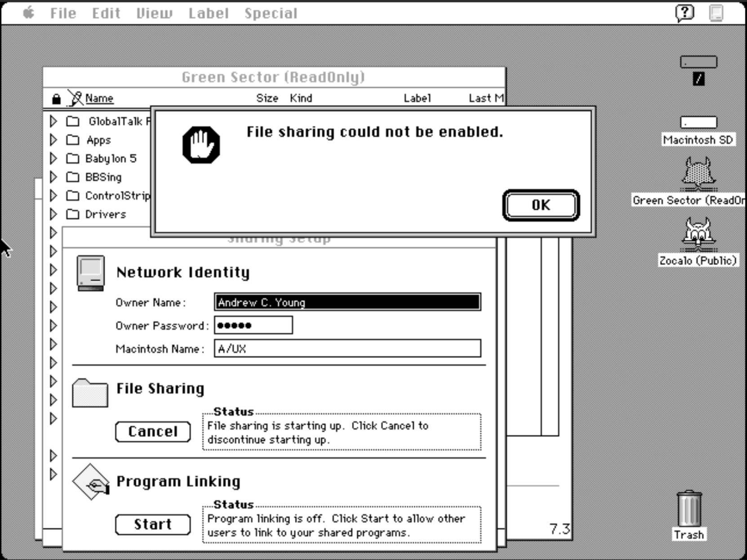Click the Owner Password field
Image resolution: width=747 pixels, height=560 pixels.
[253, 325]
